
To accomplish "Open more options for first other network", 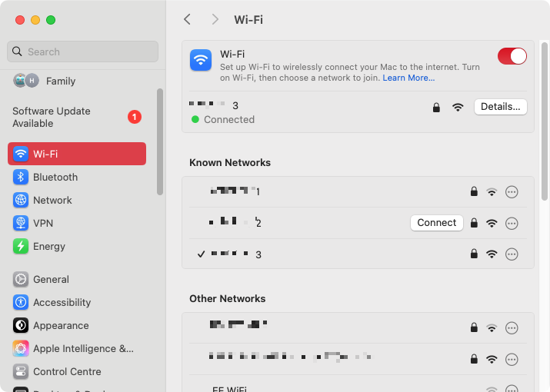I will coord(512,328).
